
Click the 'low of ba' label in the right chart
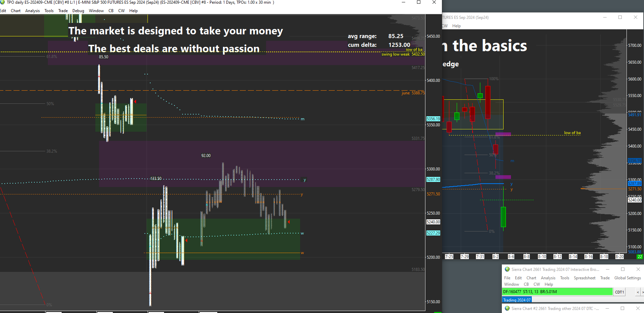coord(572,133)
